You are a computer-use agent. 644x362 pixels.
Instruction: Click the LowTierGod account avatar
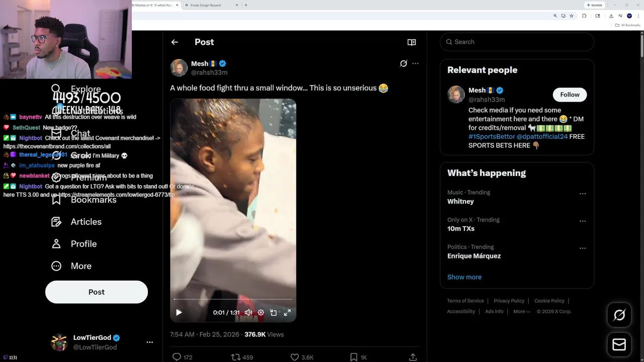59,342
